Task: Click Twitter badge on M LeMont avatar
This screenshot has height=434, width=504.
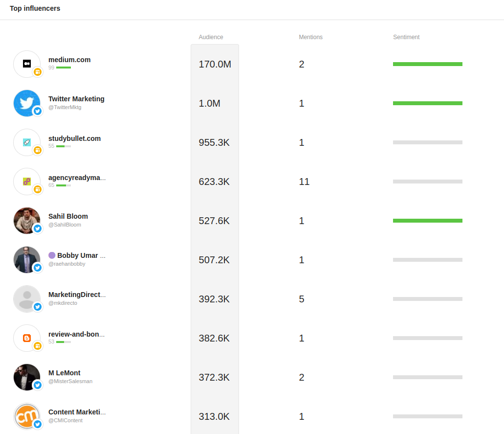Action: (x=38, y=385)
